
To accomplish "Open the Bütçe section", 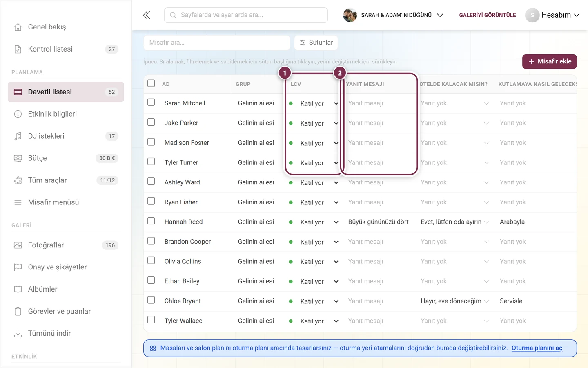I will tap(66, 158).
